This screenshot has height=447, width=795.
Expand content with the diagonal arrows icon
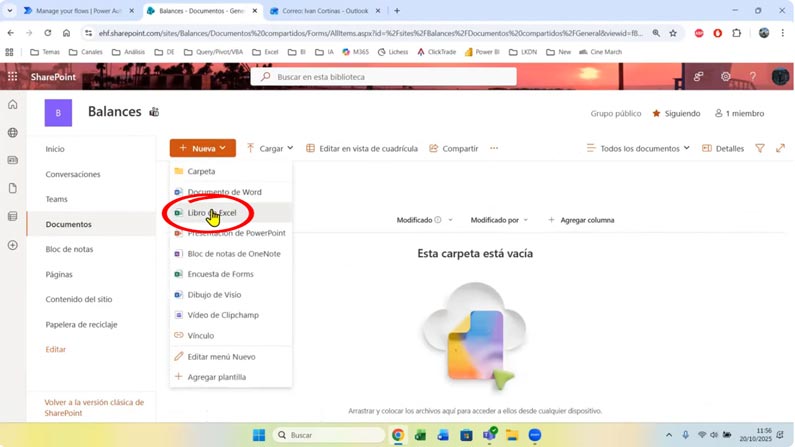pos(780,148)
